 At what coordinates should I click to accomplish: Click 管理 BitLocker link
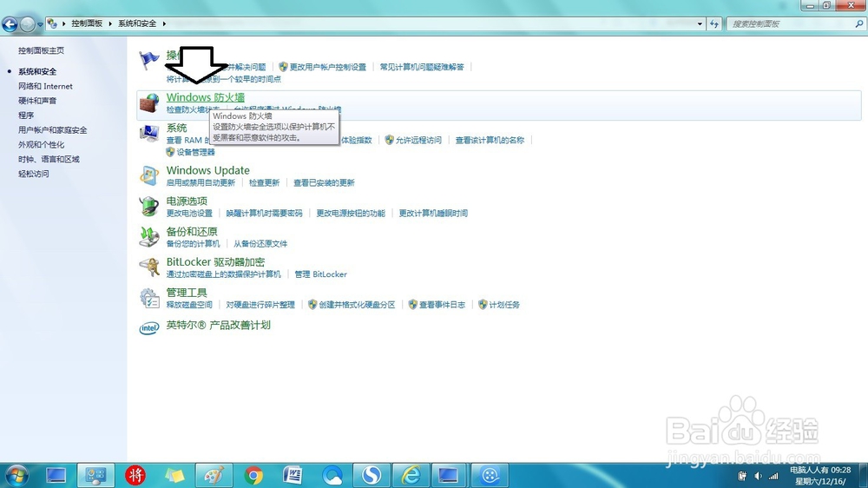click(x=320, y=274)
